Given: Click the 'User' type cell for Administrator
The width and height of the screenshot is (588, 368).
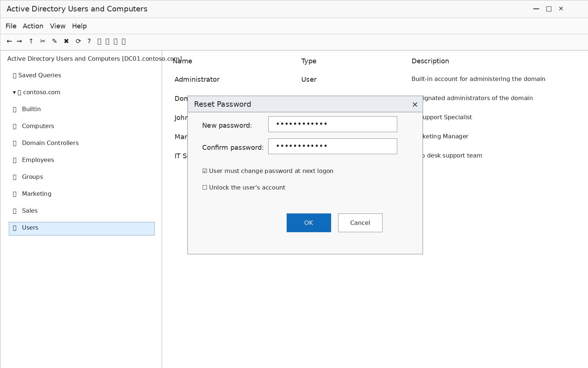Looking at the screenshot, I should click(x=309, y=79).
